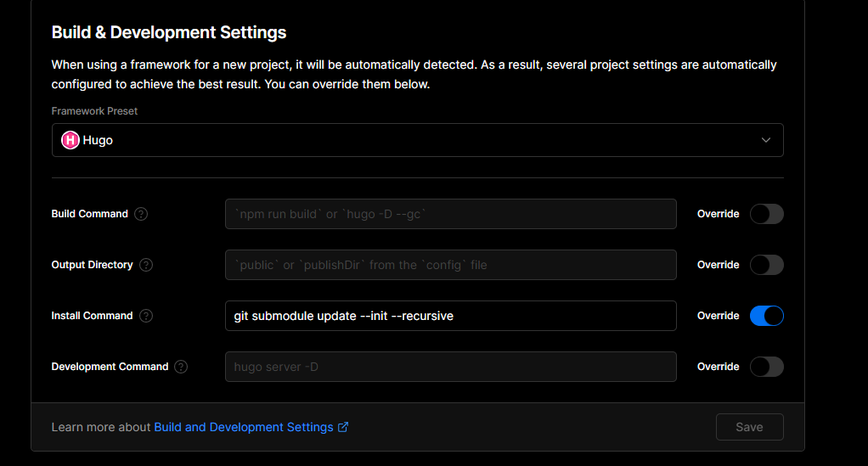The image size is (868, 466).
Task: Click the Install Command input field
Action: [x=451, y=316]
